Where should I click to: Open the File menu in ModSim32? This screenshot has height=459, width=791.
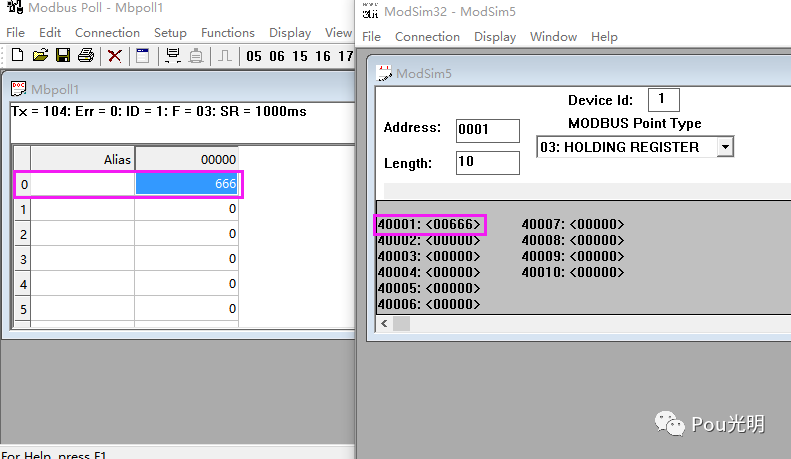(x=371, y=37)
